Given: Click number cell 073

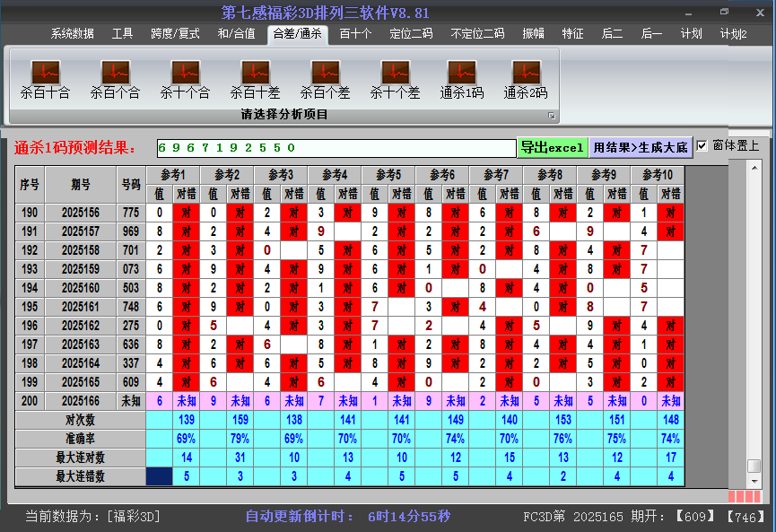Looking at the screenshot, I should point(131,269).
